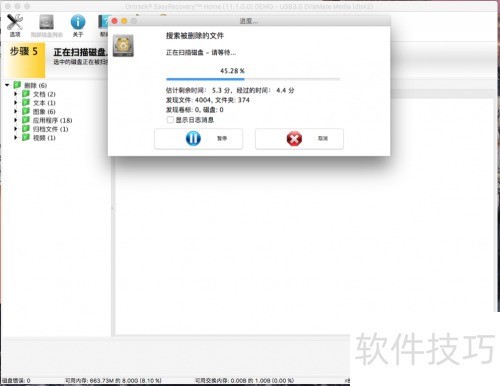This screenshot has height=386, width=500.
Task: Open the 选项 options tools icon
Action: pyautogui.click(x=15, y=25)
